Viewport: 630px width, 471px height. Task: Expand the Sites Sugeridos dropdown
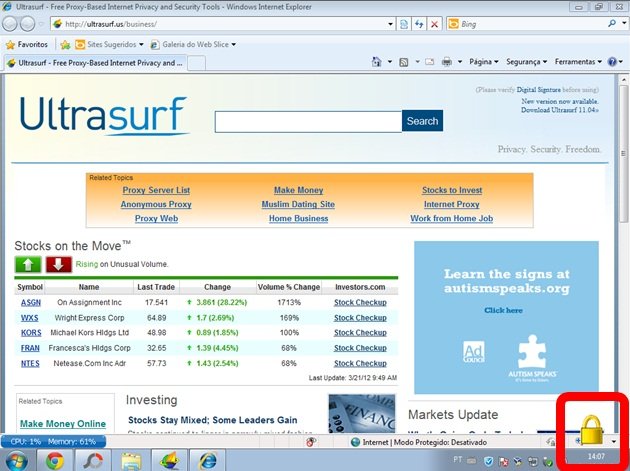(141, 45)
